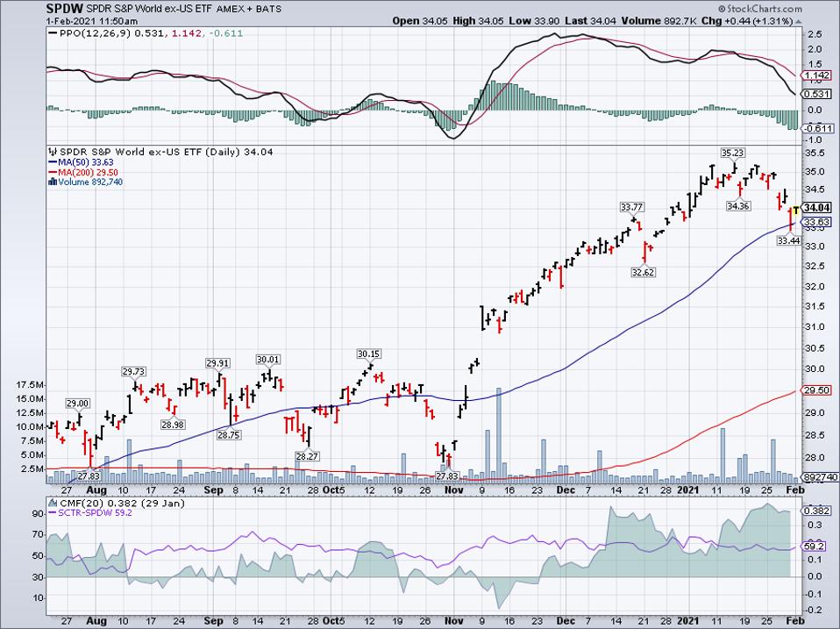This screenshot has width=840, height=629.
Task: Click the 1-Feb-2021 11:50am timestamp
Action: coord(91,21)
